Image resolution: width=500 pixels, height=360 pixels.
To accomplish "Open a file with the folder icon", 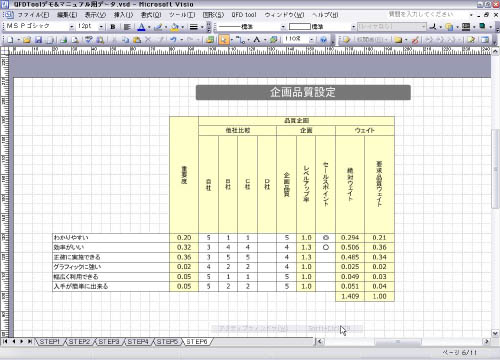I will [27, 40].
